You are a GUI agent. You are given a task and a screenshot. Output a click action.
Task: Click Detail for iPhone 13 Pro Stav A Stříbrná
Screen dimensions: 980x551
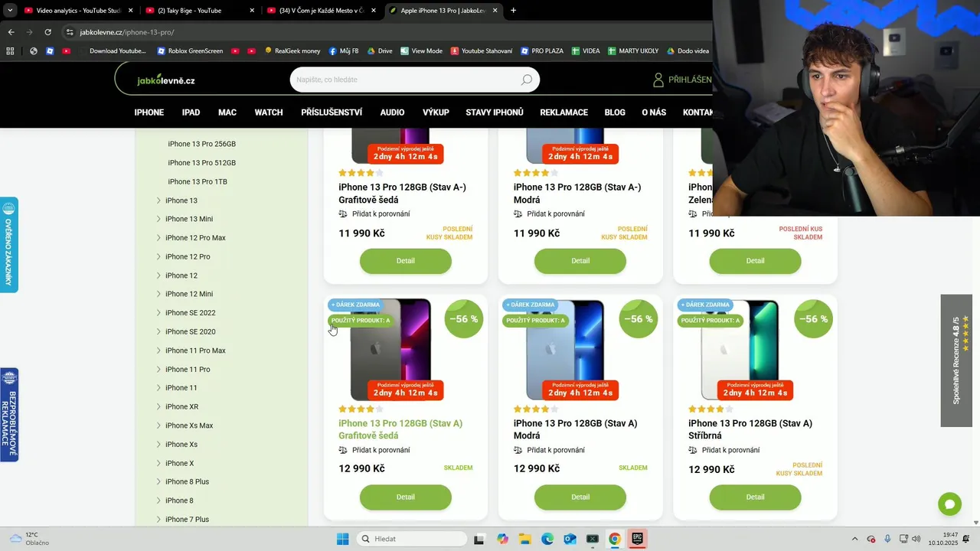755,497
